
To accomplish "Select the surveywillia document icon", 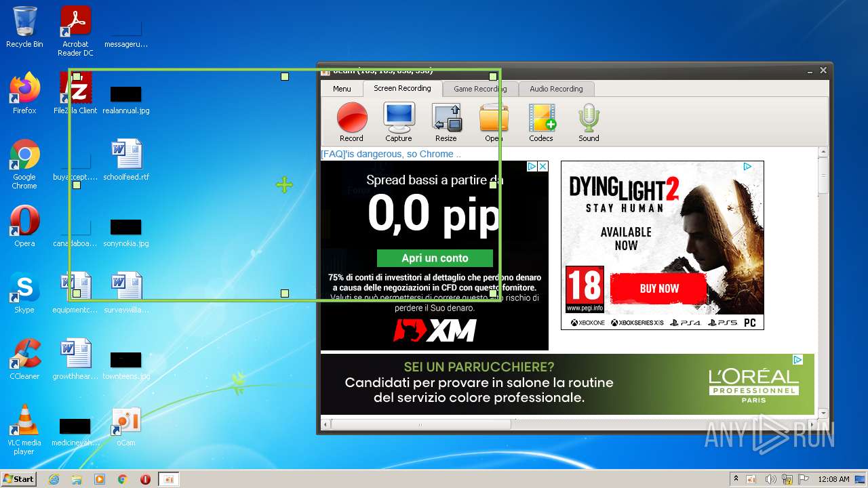I will pos(126,293).
